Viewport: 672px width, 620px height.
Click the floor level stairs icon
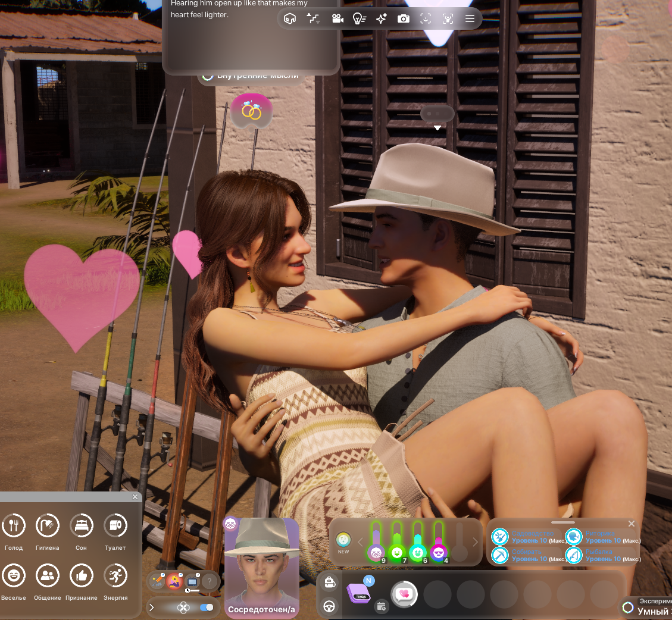313,18
